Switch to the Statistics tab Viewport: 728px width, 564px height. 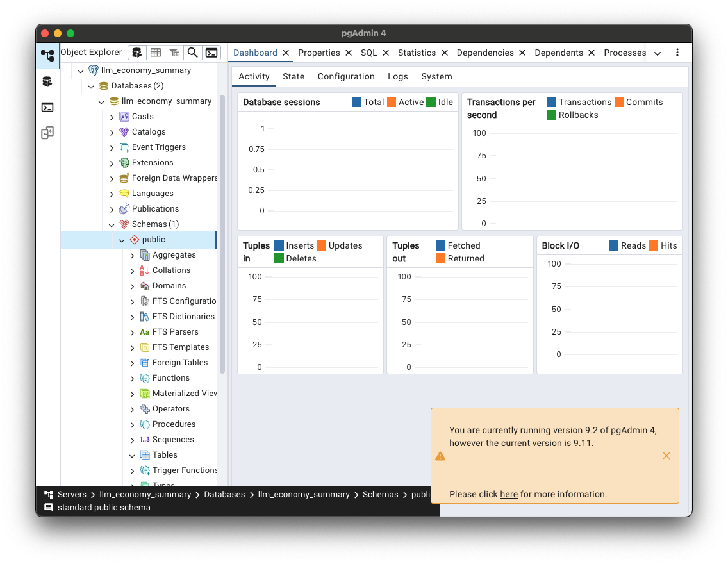point(417,53)
